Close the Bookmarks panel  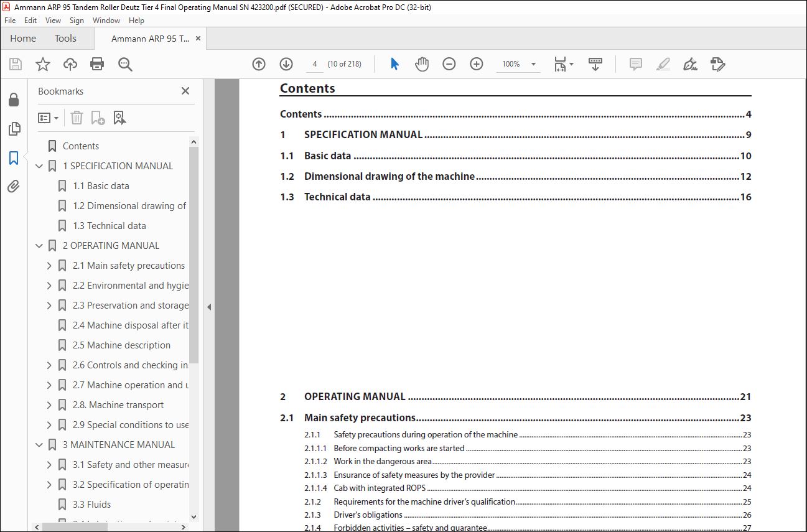tap(185, 91)
